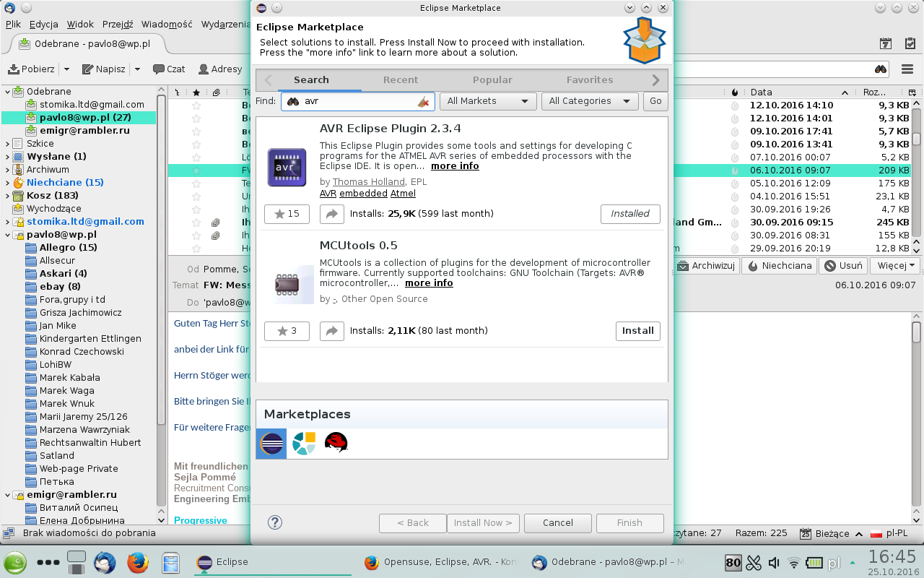The height and width of the screenshot is (578, 924).
Task: Star the message dated 12.10.2016 14:10
Action: coord(196,105)
